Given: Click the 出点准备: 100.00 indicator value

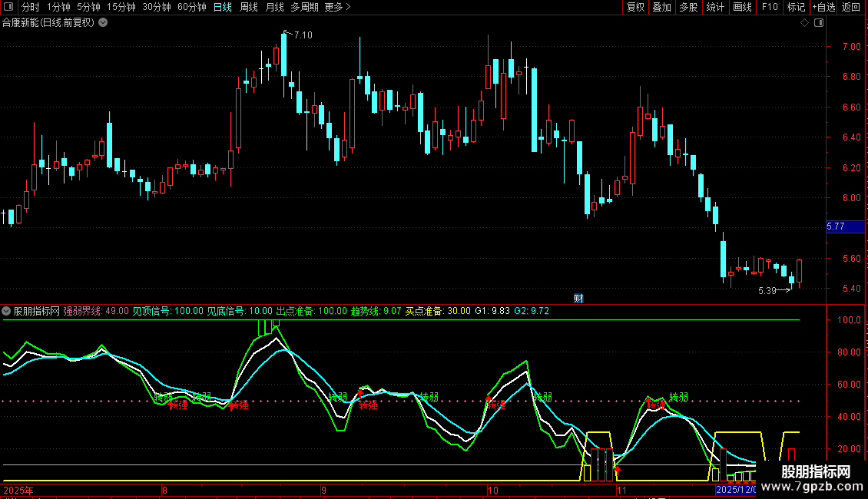Looking at the screenshot, I should (x=312, y=311).
